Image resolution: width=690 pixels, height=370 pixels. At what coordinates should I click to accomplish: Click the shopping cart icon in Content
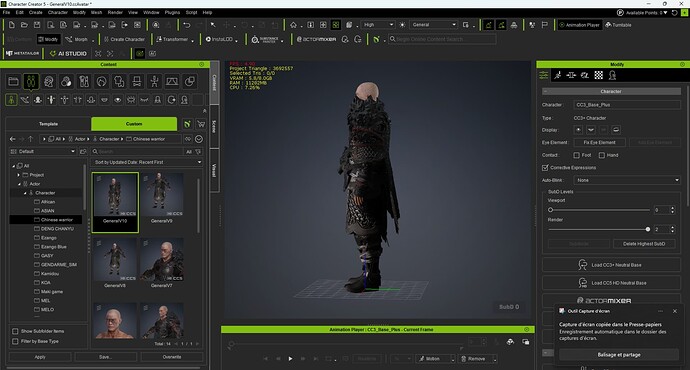[201, 124]
